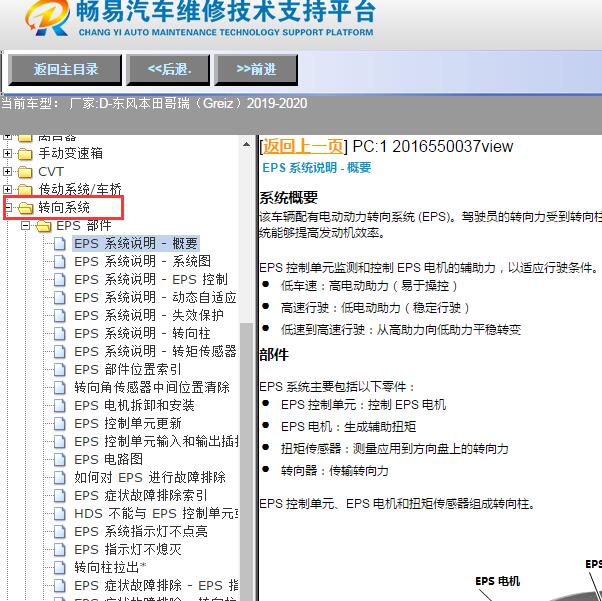Open EPS 电路图 page

coord(108,459)
